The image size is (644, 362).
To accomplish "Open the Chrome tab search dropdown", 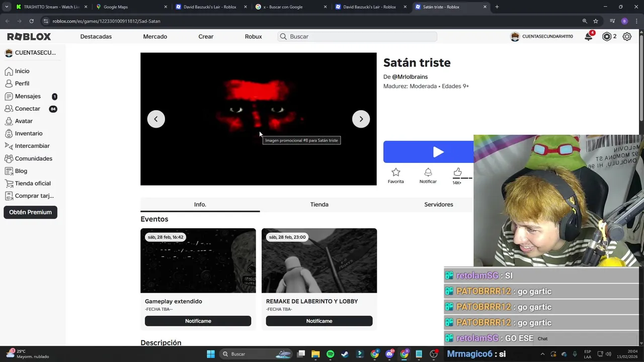I will pyautogui.click(x=7, y=7).
